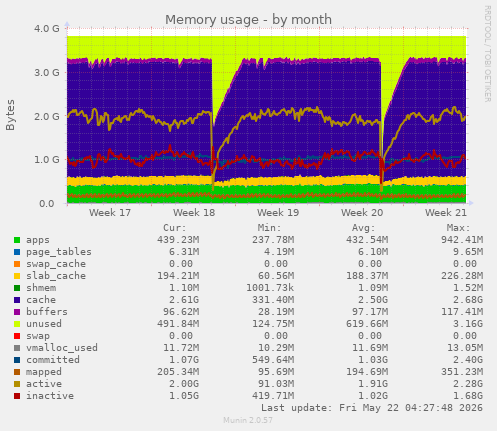The image size is (497, 431).
Task: Click the 'vmalloc_used' legend label
Action: tap(62, 348)
